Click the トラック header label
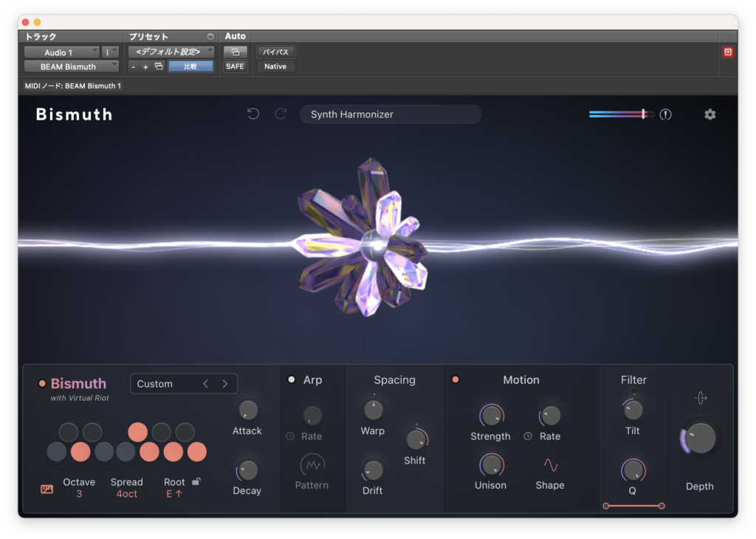Image resolution: width=756 pixels, height=539 pixels. (41, 37)
